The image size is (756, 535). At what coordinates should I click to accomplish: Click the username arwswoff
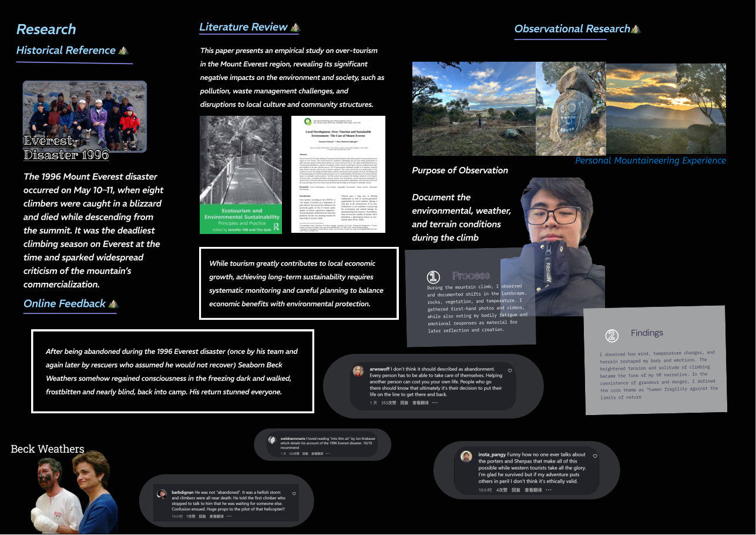(379, 369)
